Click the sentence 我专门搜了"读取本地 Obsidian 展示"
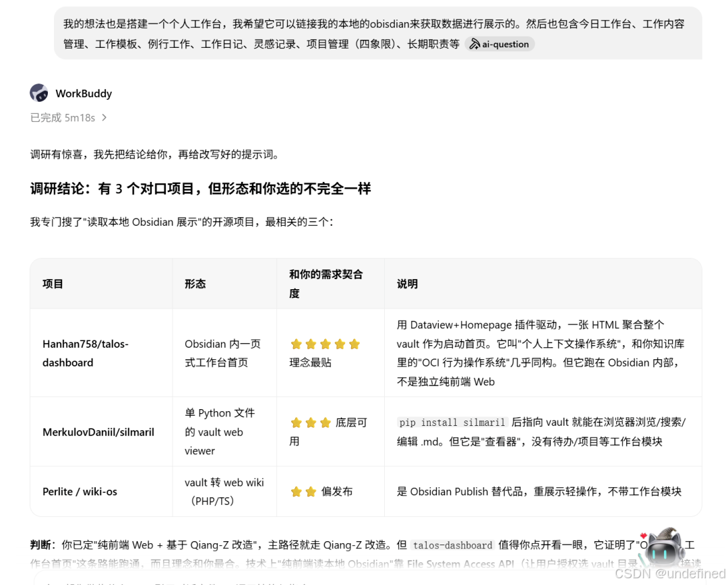The width and height of the screenshot is (728, 585). pos(182,222)
